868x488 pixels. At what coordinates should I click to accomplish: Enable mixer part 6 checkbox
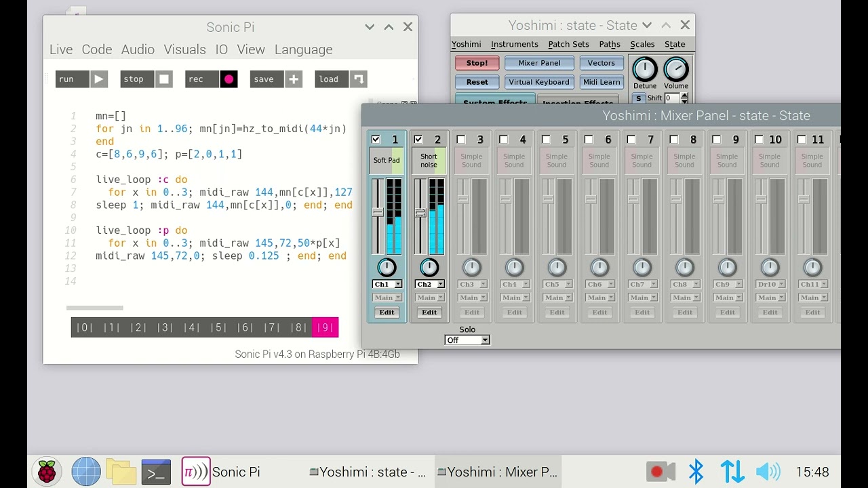tap(589, 140)
